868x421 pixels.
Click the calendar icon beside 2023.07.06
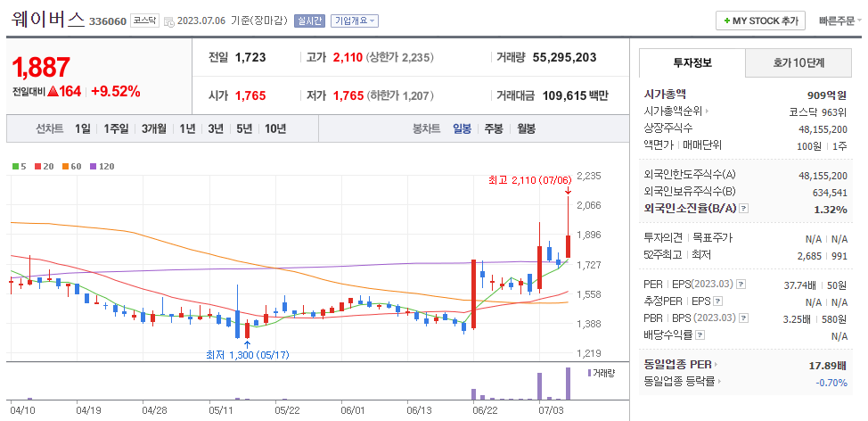(x=169, y=21)
